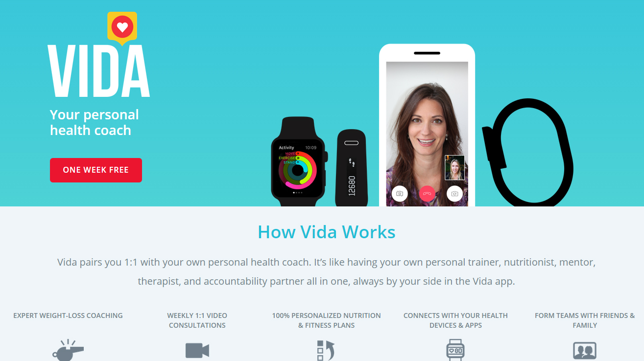The height and width of the screenshot is (361, 644).
Task: Tap the left camera icon on the phone
Action: 400,193
